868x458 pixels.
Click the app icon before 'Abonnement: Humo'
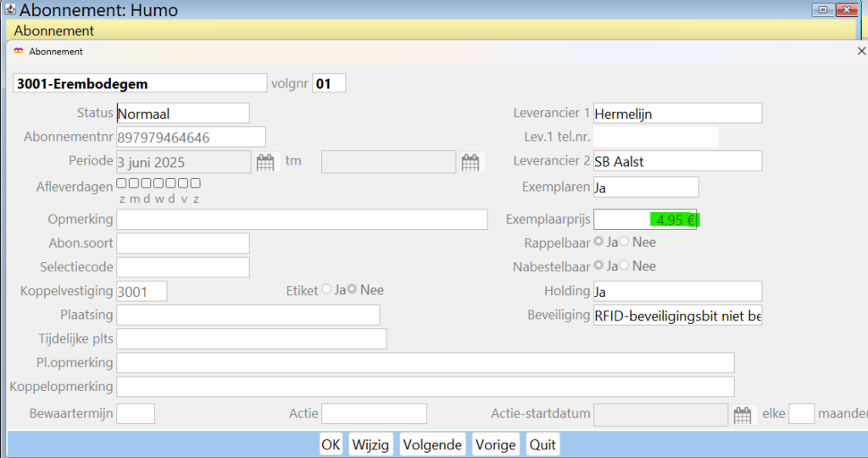pyautogui.click(x=8, y=11)
